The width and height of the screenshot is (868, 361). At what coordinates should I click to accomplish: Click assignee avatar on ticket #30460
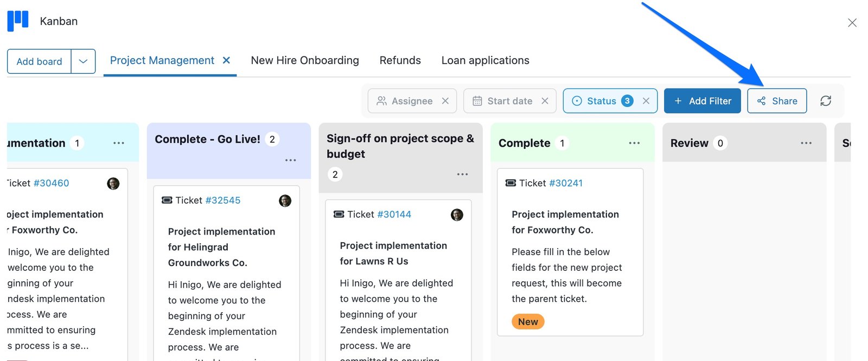113,183
